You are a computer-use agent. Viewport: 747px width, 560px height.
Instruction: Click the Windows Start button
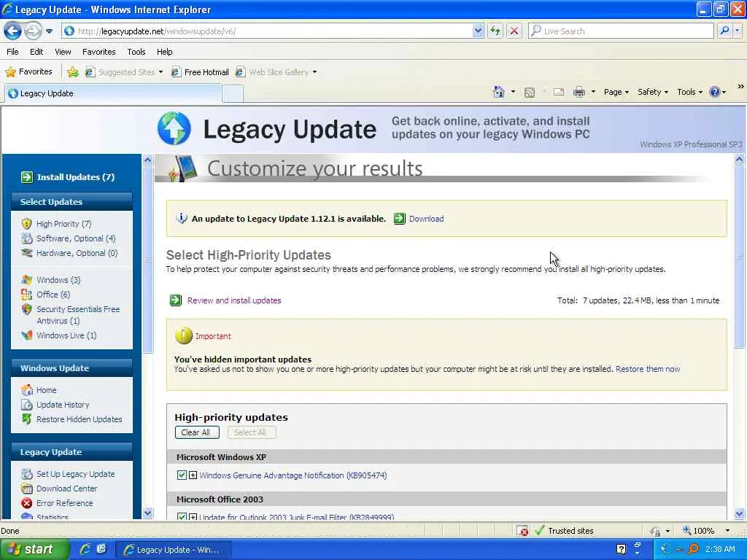click(35, 550)
